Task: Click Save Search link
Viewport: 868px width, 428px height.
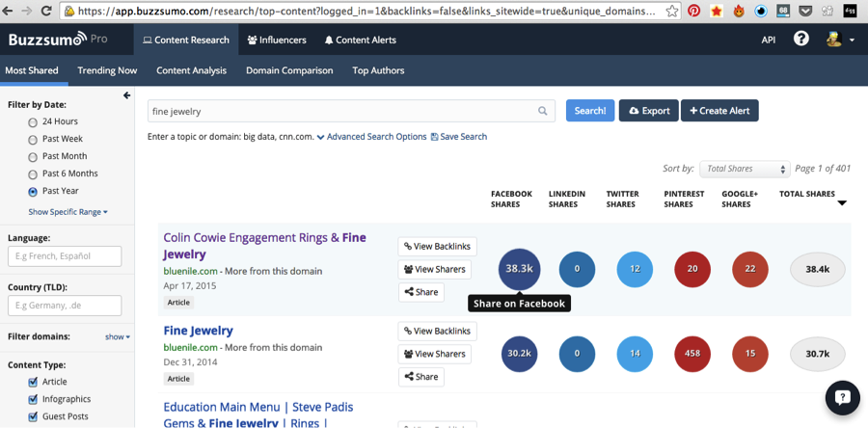Action: (459, 137)
